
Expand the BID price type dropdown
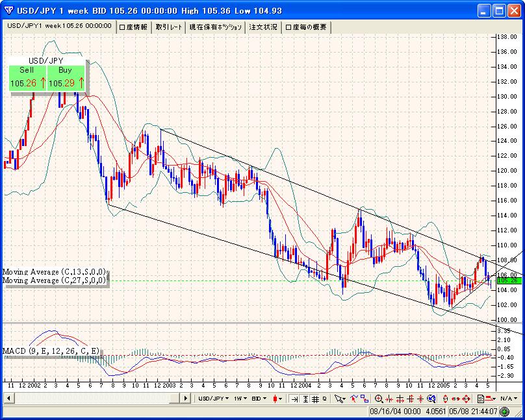click(259, 399)
